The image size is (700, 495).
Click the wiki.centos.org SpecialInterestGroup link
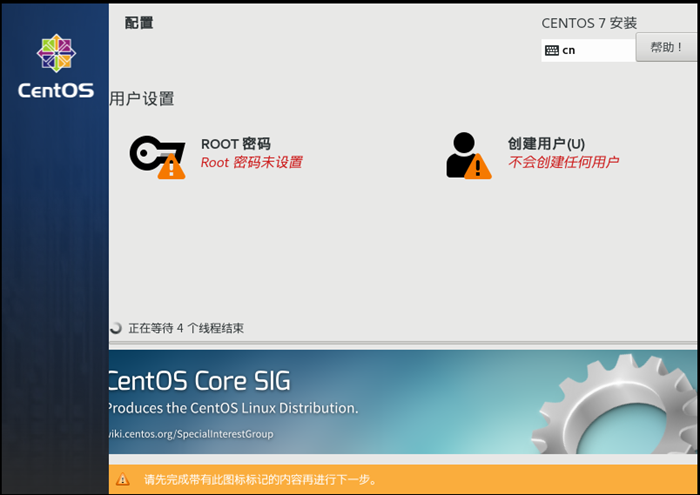click(x=190, y=434)
